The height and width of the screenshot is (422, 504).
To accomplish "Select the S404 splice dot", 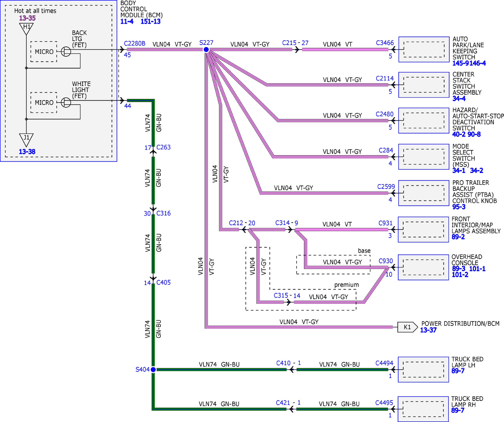I will coord(153,370).
